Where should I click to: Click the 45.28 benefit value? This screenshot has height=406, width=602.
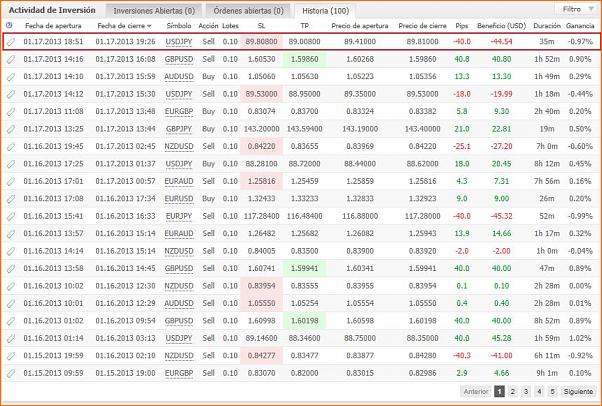[501, 338]
